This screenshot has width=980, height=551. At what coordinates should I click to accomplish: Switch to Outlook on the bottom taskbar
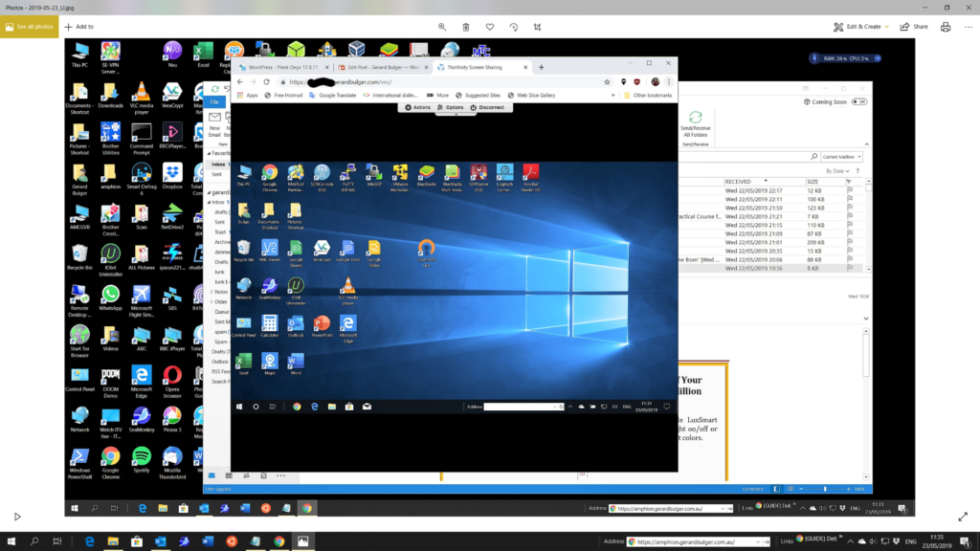pos(161,541)
